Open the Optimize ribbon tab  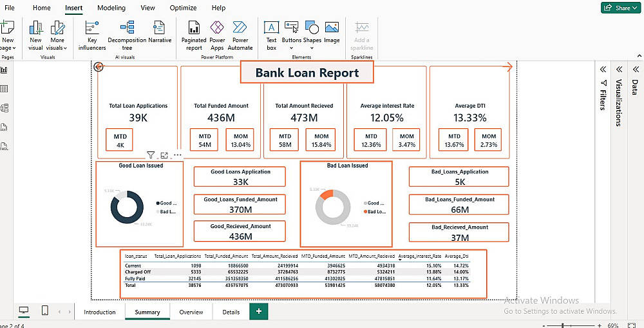183,8
